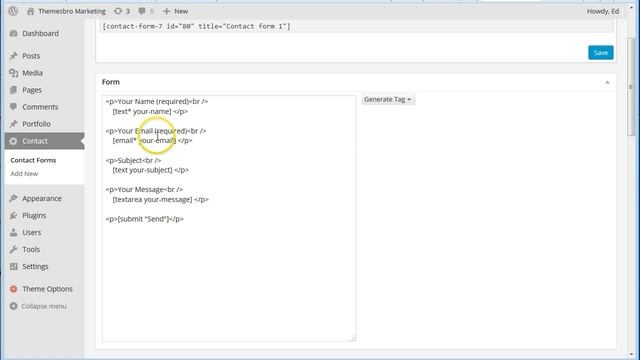Click the "<p>Subject<br />" line
Viewport: 640px width, 360px height.
pyautogui.click(x=133, y=160)
